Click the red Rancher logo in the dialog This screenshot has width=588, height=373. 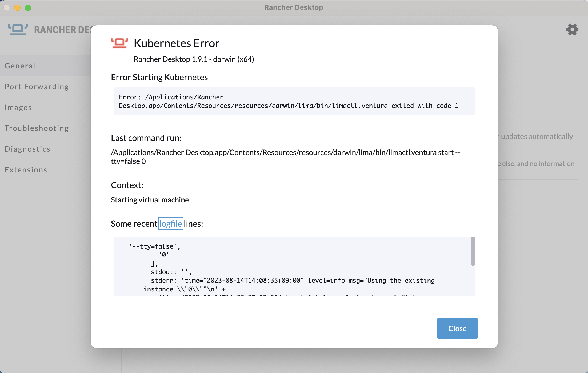[119, 43]
